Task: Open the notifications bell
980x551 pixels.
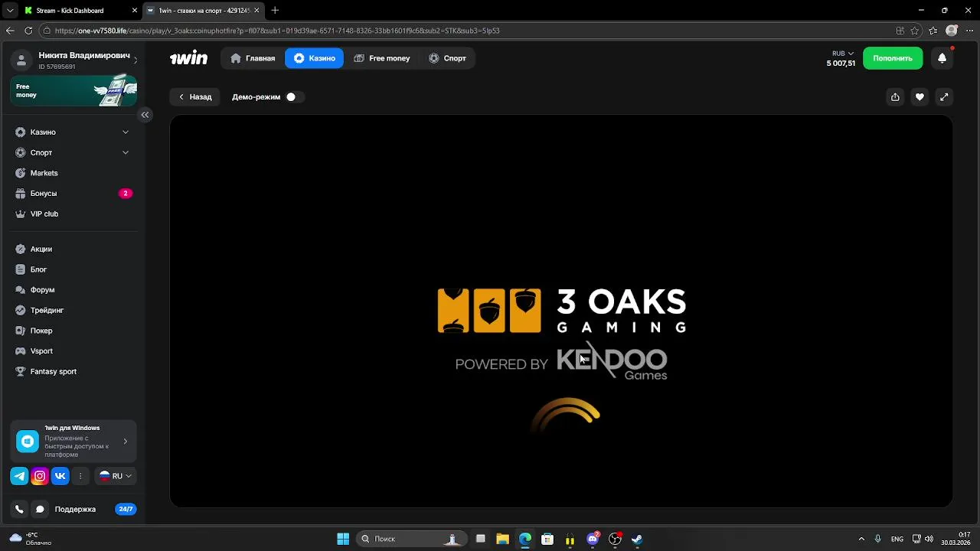Action: point(942,58)
